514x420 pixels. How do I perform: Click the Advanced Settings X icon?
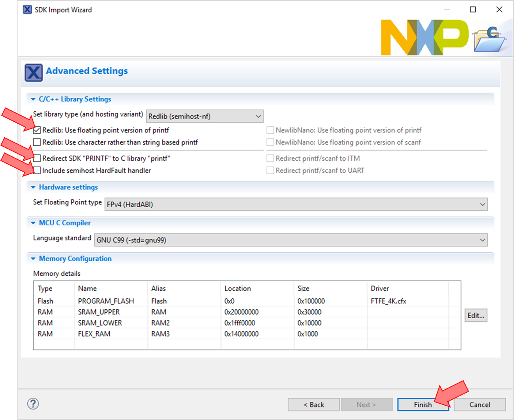click(34, 73)
